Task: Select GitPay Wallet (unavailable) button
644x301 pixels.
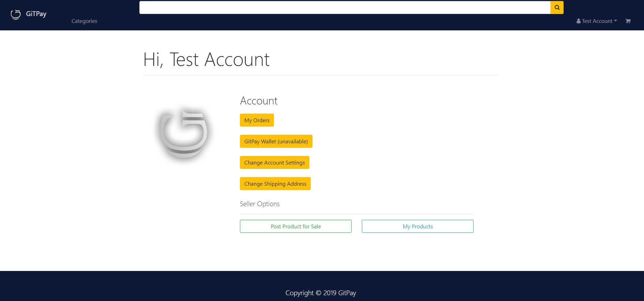Action: (276, 141)
